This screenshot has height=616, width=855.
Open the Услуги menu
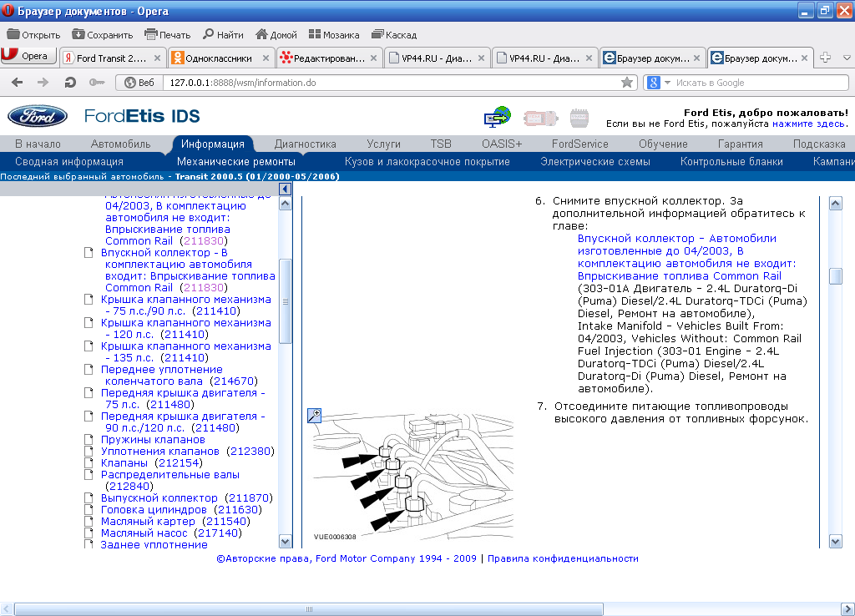click(x=383, y=144)
